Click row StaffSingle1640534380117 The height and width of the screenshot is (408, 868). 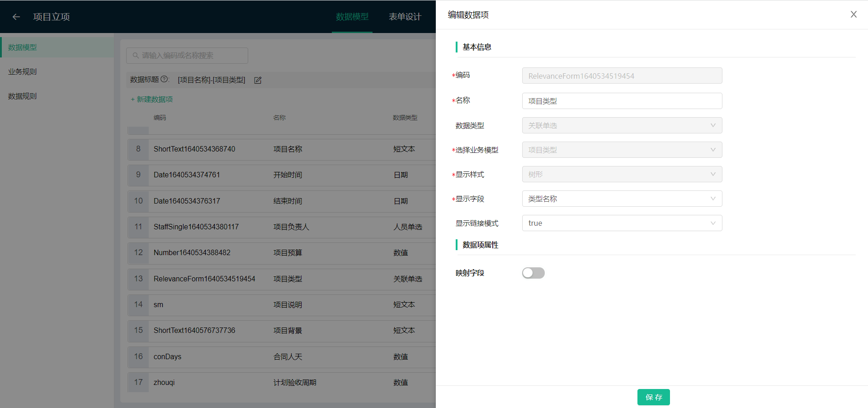coord(282,227)
